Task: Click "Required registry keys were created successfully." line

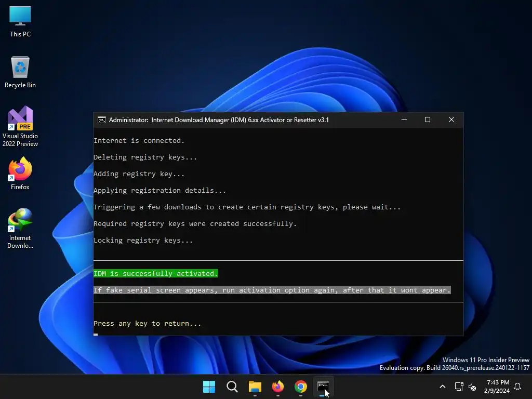Action: click(195, 223)
